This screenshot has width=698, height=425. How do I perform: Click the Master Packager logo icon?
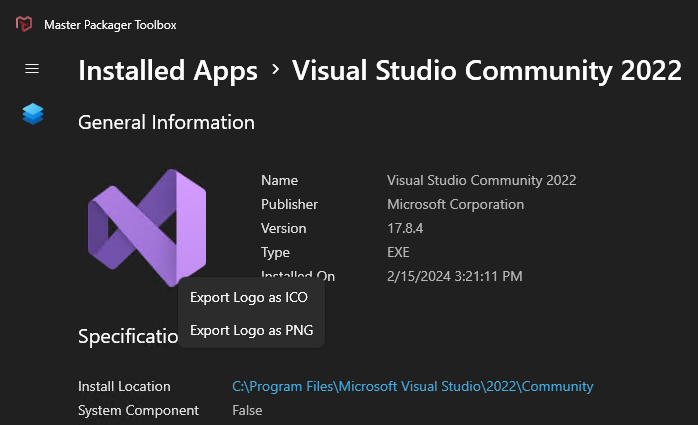coord(24,24)
